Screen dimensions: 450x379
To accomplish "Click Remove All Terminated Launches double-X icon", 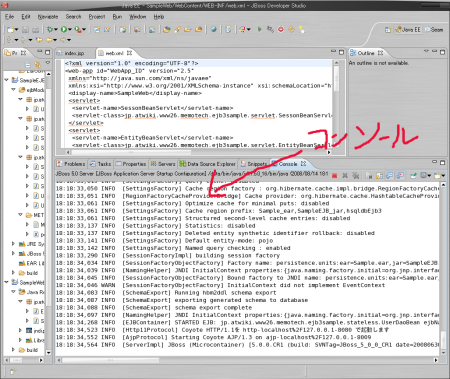I will click(355, 175).
